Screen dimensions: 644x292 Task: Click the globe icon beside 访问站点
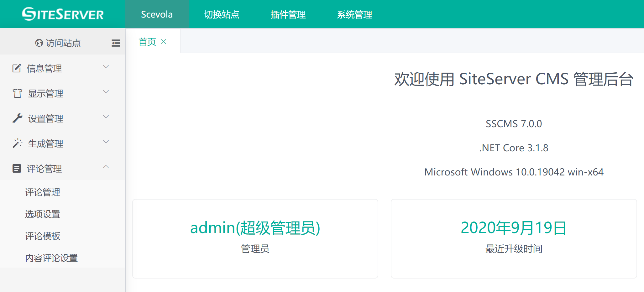click(39, 43)
